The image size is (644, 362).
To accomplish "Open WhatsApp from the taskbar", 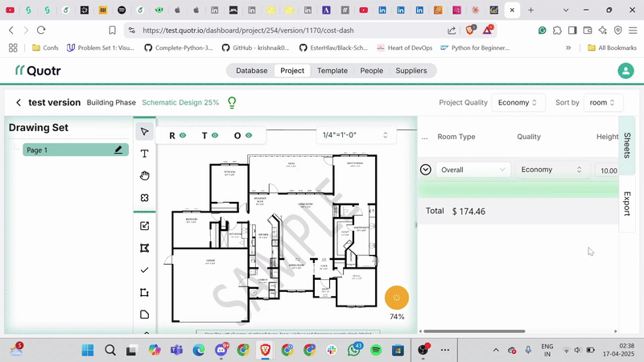I will [x=354, y=350].
